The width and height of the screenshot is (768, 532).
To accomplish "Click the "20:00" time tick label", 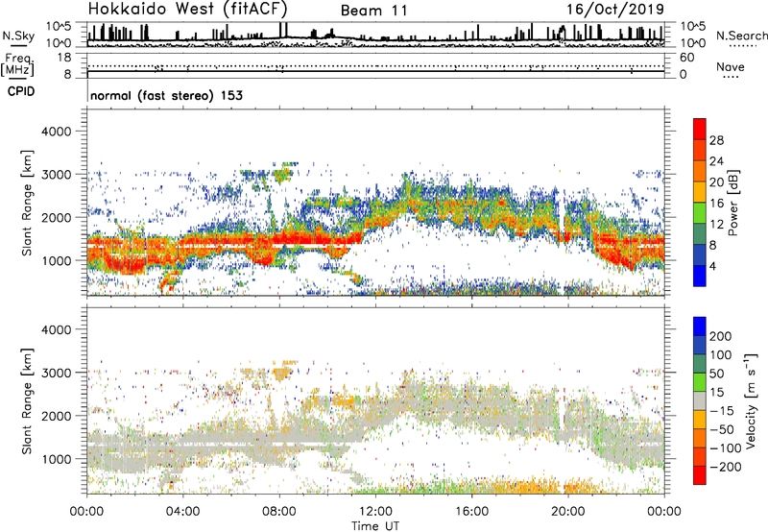I will [567, 512].
